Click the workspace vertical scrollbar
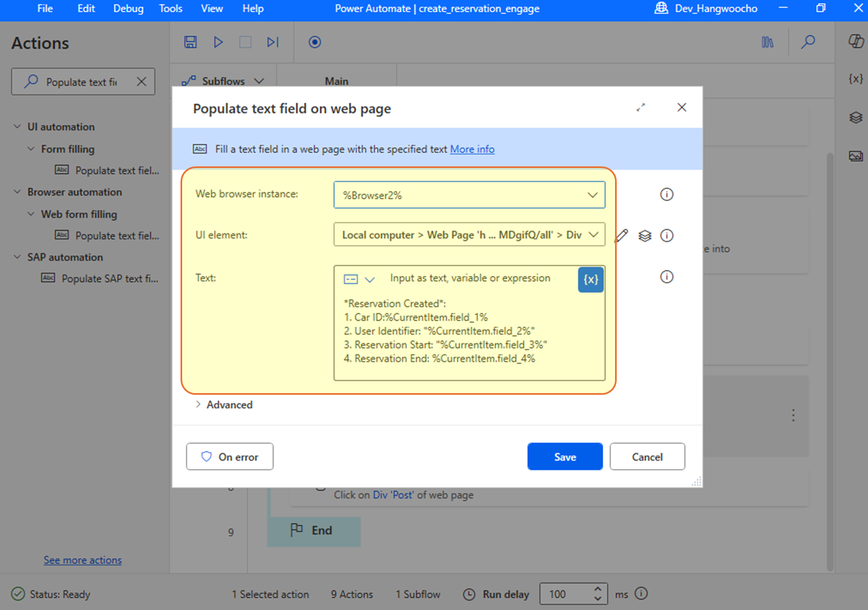The height and width of the screenshot is (610, 868). 830,362
